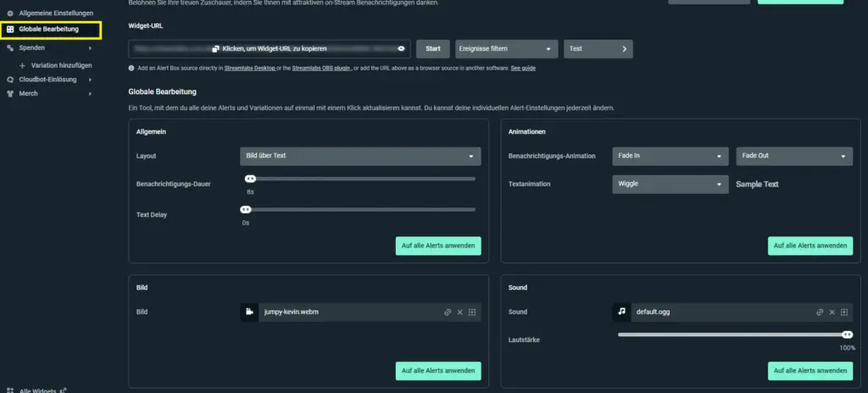Screen dimensions: 868x393
Task: Click the Start button
Action: coord(433,49)
